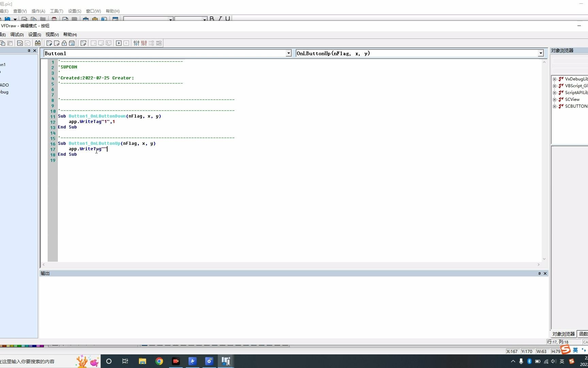This screenshot has width=588, height=368.
Task: Open the 调试(D) menu
Action: pos(17,34)
